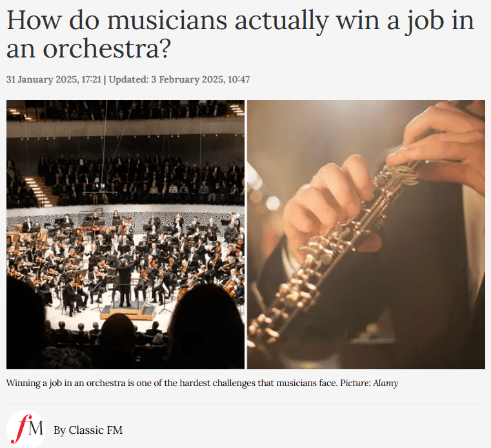Open the By Classic FM author link
Image resolution: width=491 pixels, height=448 pixels.
(88, 430)
